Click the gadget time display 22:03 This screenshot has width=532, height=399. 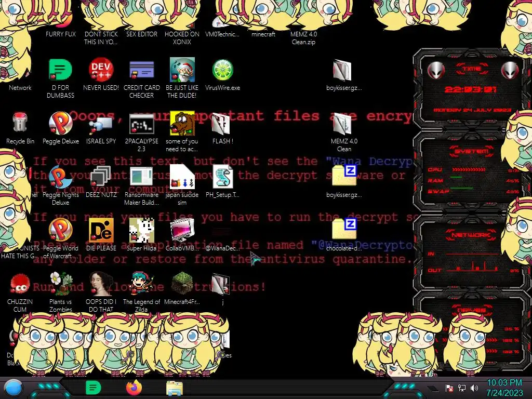pos(470,89)
